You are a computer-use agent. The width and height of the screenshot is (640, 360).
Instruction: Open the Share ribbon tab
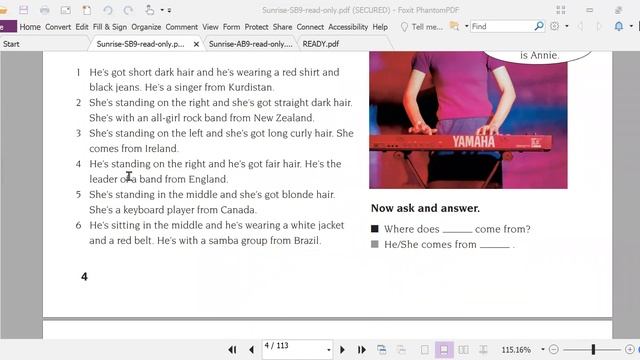[x=282, y=27]
